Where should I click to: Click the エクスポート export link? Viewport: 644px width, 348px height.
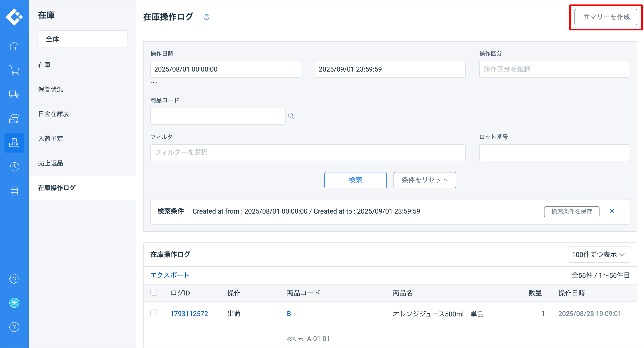(x=170, y=275)
